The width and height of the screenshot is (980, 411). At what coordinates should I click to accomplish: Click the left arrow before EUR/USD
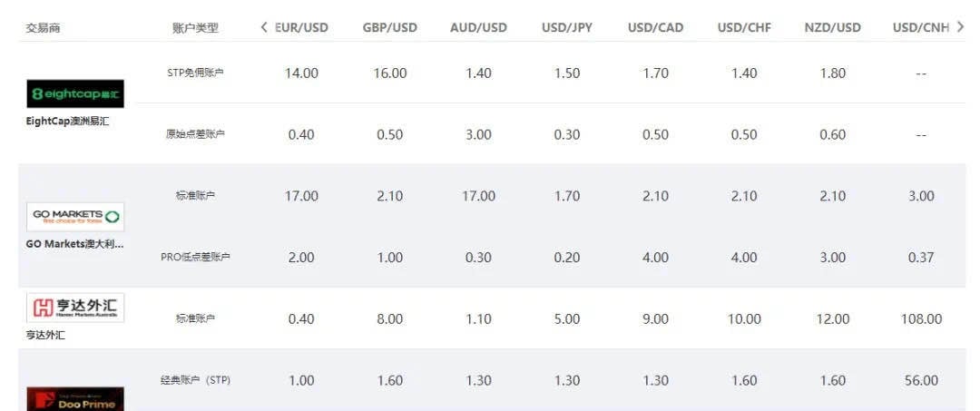point(264,27)
